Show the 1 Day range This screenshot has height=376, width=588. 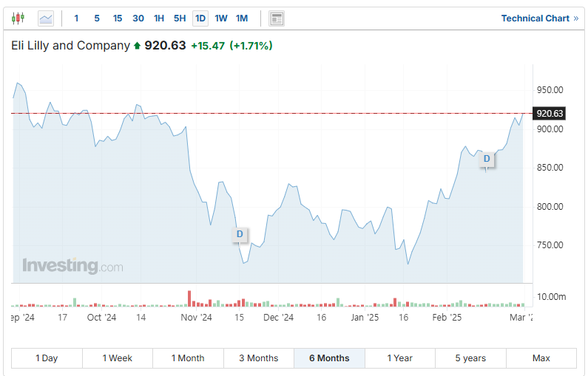click(47, 358)
